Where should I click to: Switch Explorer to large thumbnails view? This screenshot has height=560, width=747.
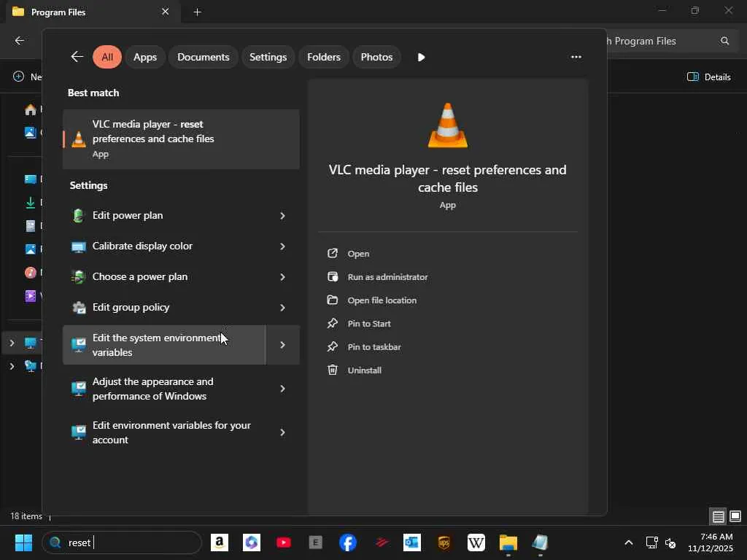click(735, 516)
